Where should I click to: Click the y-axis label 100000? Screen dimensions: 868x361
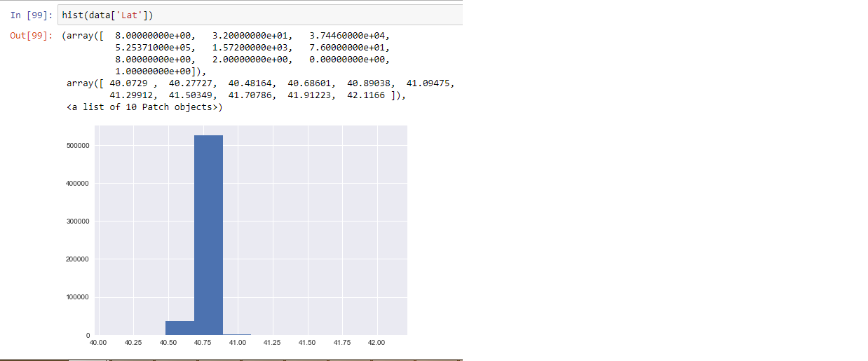click(79, 297)
